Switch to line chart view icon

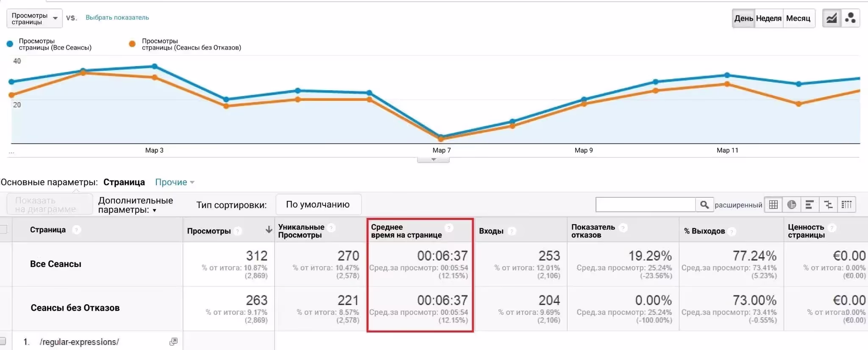(832, 18)
